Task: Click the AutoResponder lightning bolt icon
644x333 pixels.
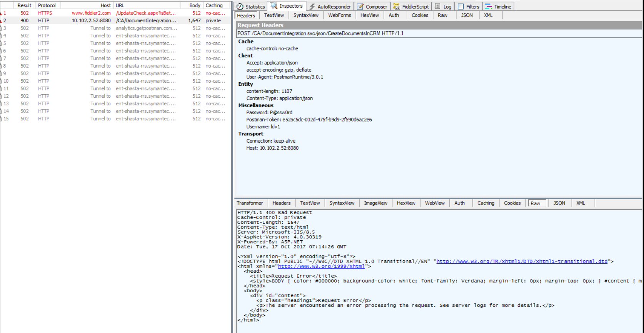Action: tap(312, 7)
